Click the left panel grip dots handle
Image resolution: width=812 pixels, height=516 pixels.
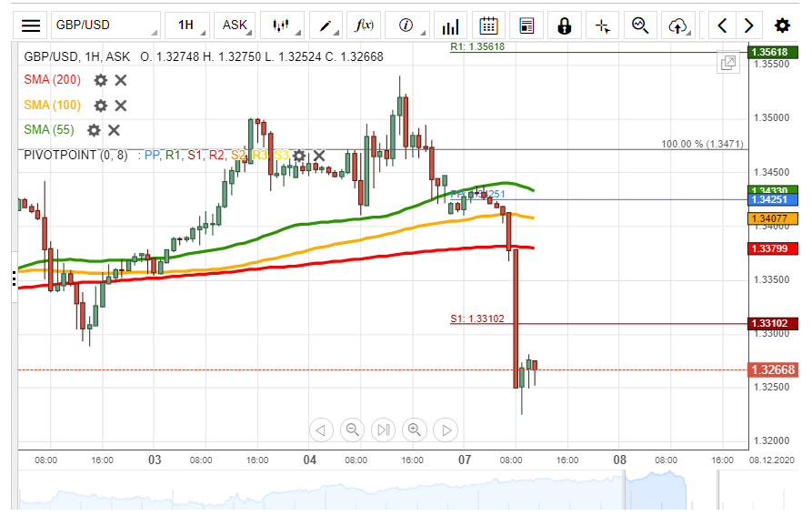14,278
